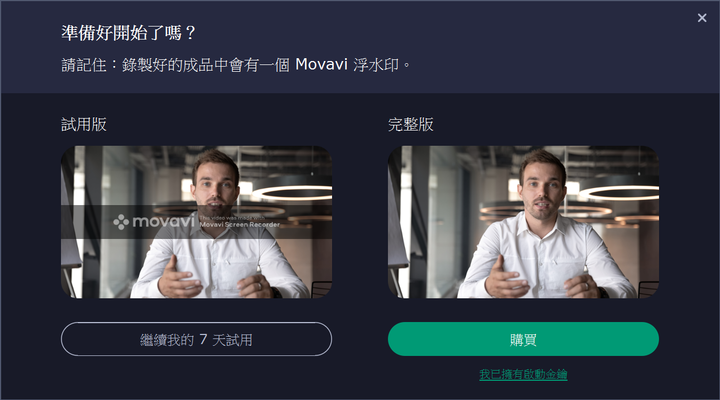Click 'Movavi Screen Recorder' watermark caption
The width and height of the screenshot is (720, 400).
click(x=239, y=225)
